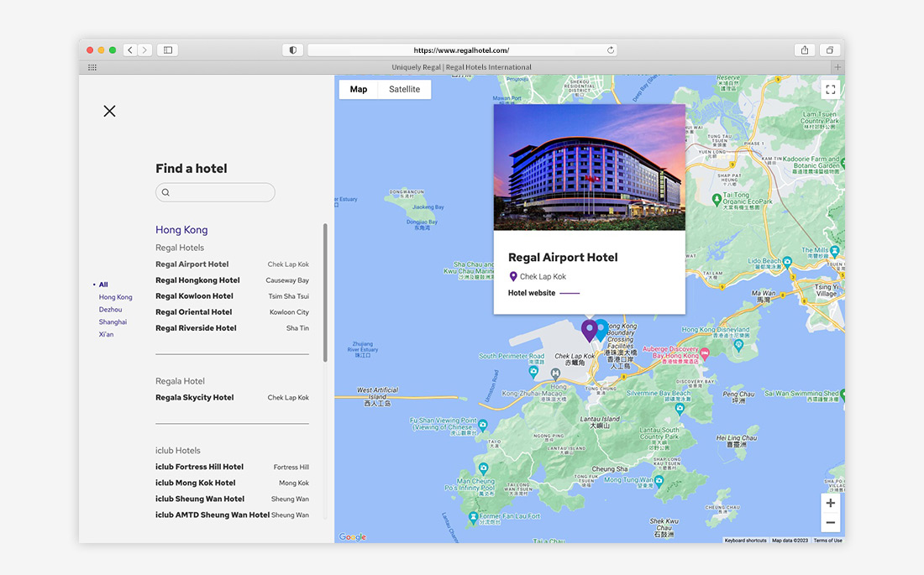
Task: Click the Hong Kong Disneyland map marker
Action: tap(739, 346)
